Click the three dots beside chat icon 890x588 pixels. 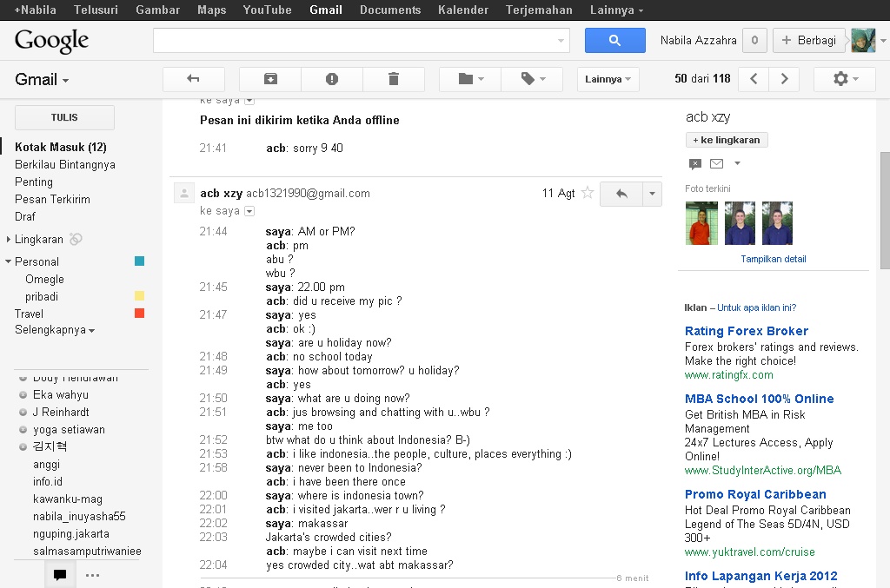(x=92, y=575)
